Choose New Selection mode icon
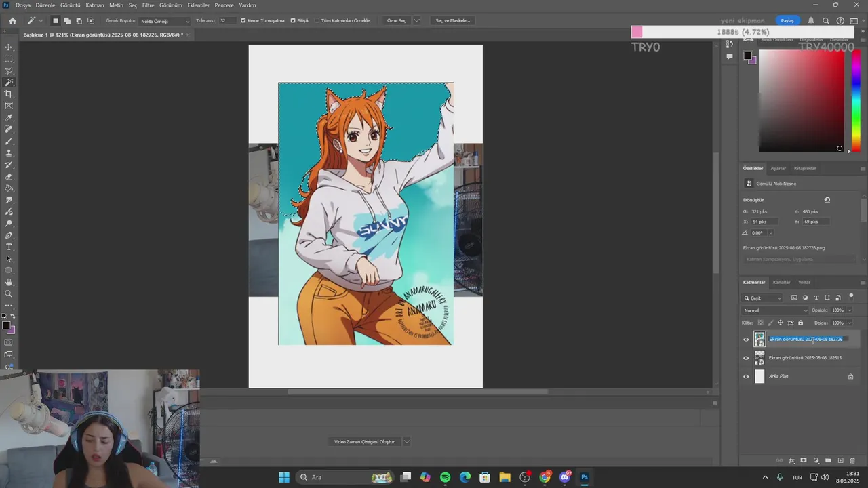The image size is (868, 488). pos(56,20)
